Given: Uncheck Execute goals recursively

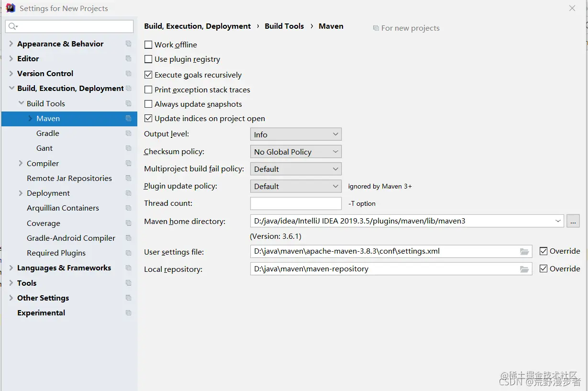Looking at the screenshot, I should [x=148, y=75].
